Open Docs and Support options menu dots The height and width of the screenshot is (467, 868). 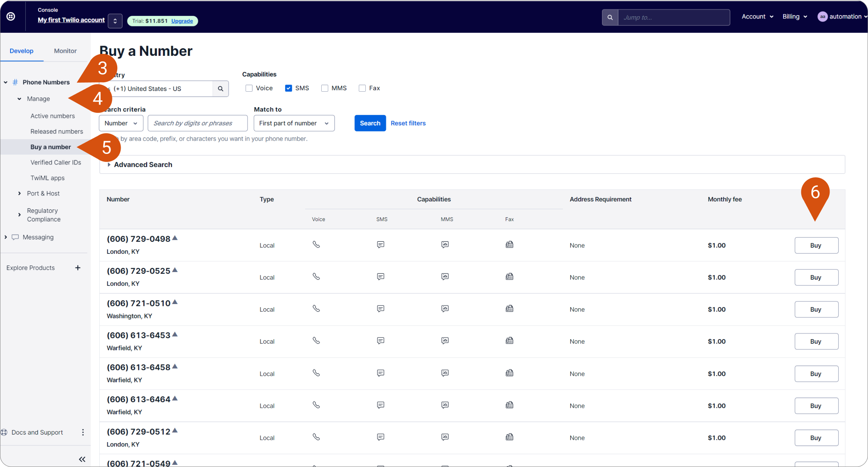click(83, 432)
